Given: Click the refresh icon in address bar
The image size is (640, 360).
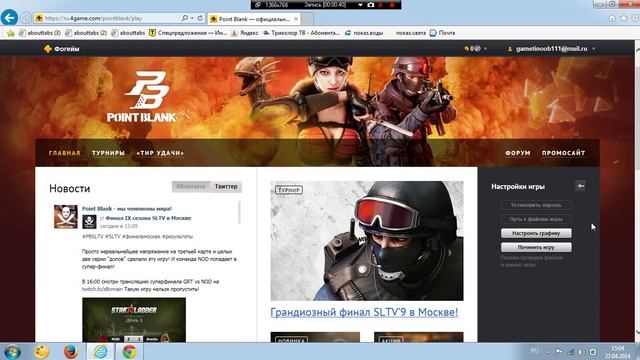Looking at the screenshot, I should click(x=200, y=18).
